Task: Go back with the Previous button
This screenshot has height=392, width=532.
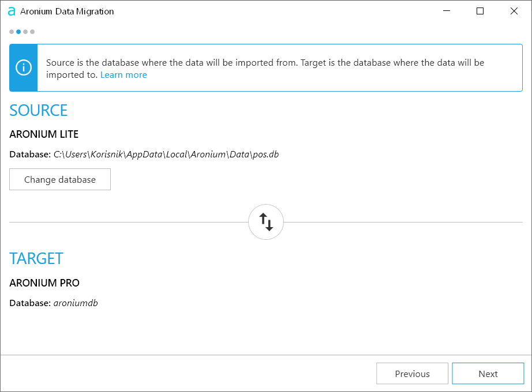Action: 412,374
